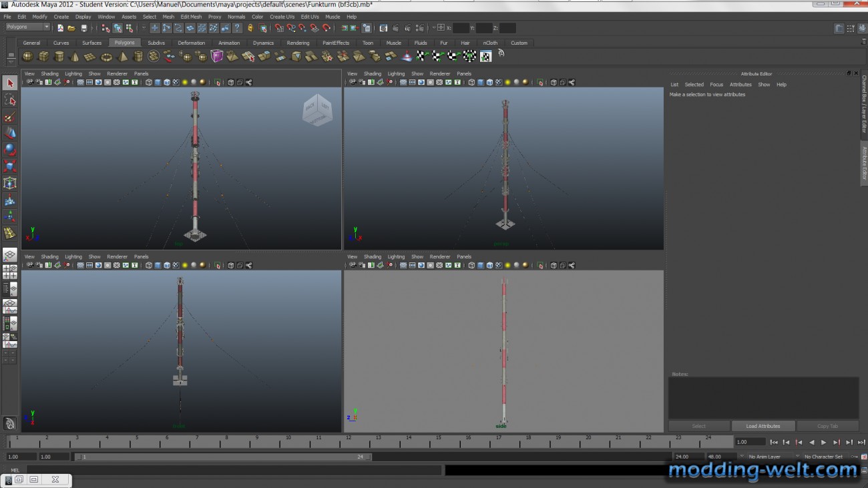The height and width of the screenshot is (488, 868).
Task: Click the New Scene icon
Action: (60, 28)
